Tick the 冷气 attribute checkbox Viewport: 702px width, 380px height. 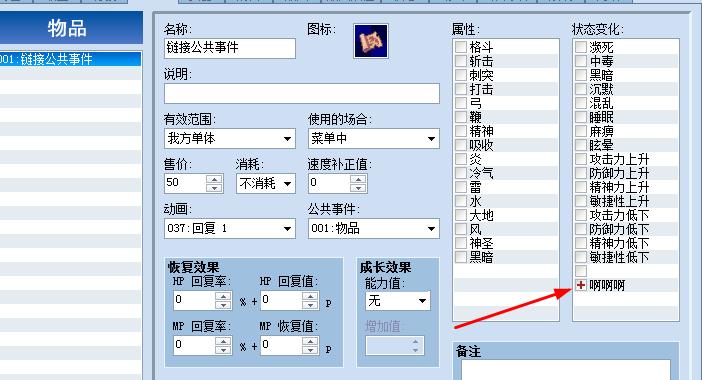tap(461, 173)
